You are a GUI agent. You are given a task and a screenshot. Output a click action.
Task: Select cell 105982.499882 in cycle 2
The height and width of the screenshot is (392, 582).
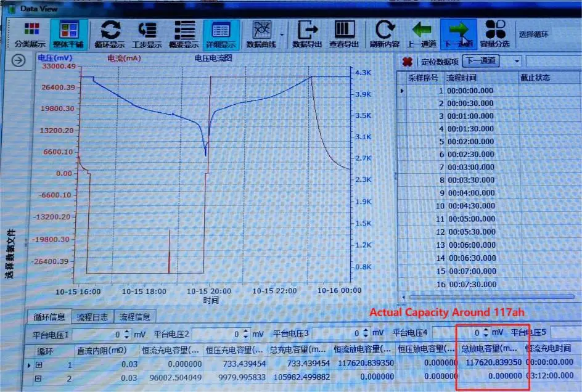(x=301, y=377)
